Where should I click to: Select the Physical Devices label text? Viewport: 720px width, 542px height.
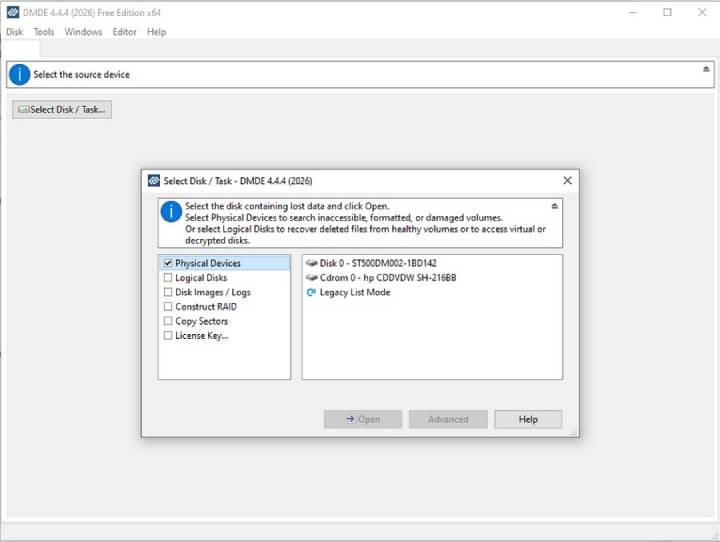[208, 263]
